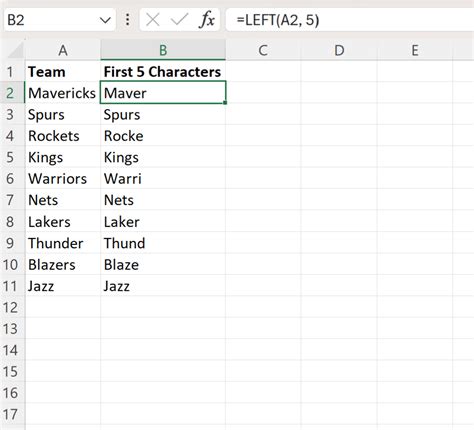Select row 6 header
The height and width of the screenshot is (430, 474).
pyautogui.click(x=10, y=179)
